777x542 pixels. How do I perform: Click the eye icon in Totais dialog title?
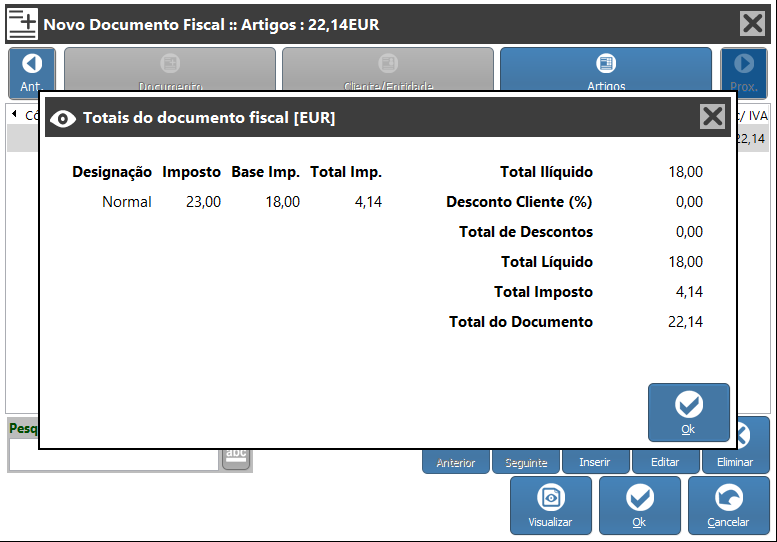tap(63, 118)
